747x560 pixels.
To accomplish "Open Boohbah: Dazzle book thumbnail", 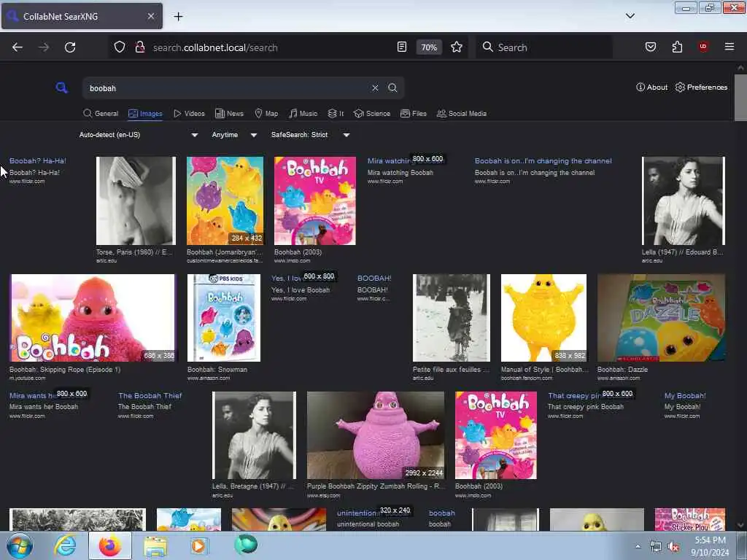I will click(661, 318).
